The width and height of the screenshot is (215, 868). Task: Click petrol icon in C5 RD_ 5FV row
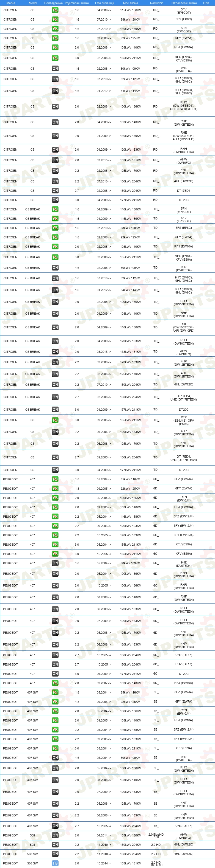point(55,10)
